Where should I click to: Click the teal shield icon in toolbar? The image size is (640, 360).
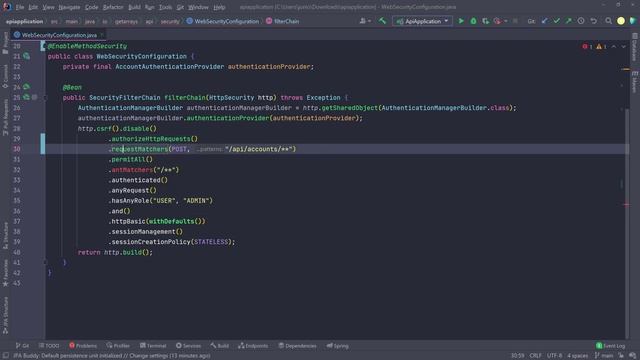tap(633, 21)
